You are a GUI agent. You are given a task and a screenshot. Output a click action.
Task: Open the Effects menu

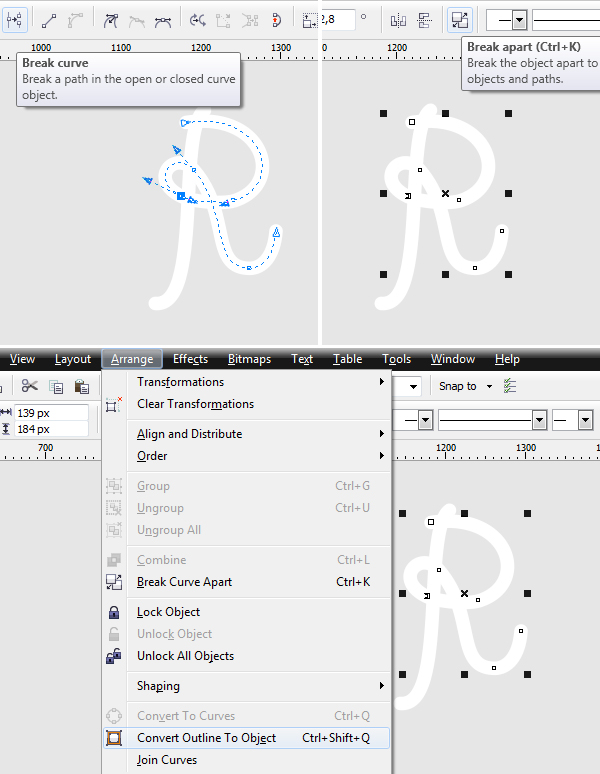point(190,359)
